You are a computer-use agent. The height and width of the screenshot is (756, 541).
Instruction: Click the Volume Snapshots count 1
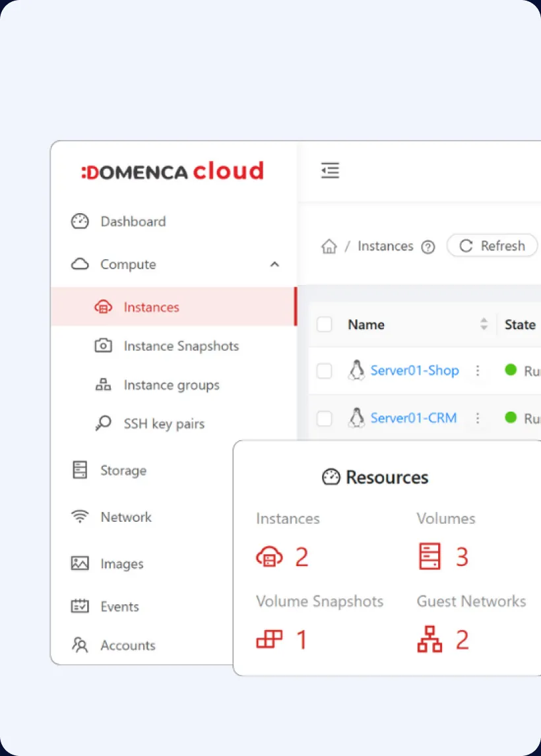(302, 640)
